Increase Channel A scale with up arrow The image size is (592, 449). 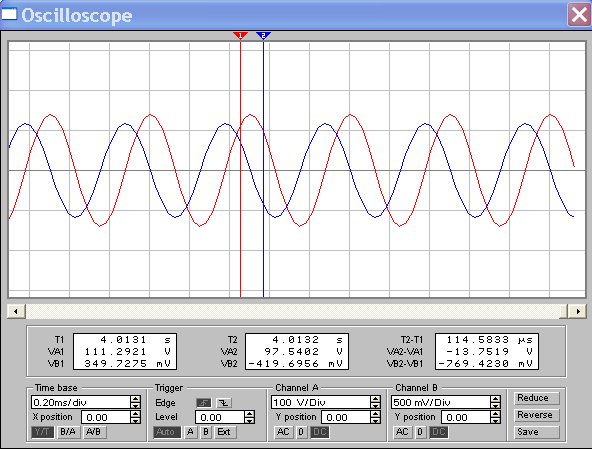point(376,399)
